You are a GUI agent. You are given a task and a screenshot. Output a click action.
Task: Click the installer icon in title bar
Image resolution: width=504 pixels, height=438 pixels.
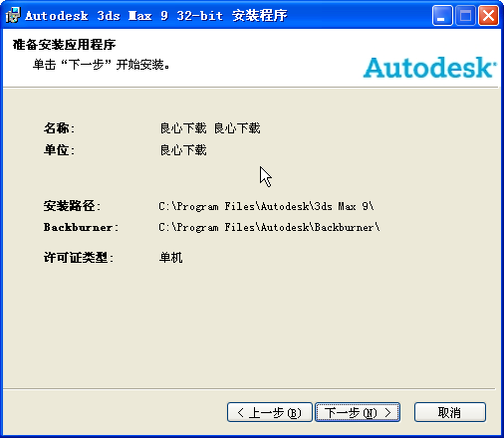pos(13,15)
